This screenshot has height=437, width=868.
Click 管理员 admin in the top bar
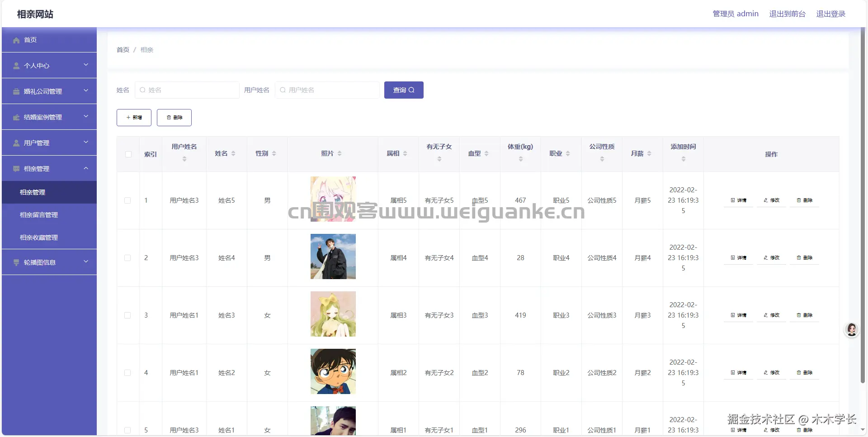pos(736,14)
